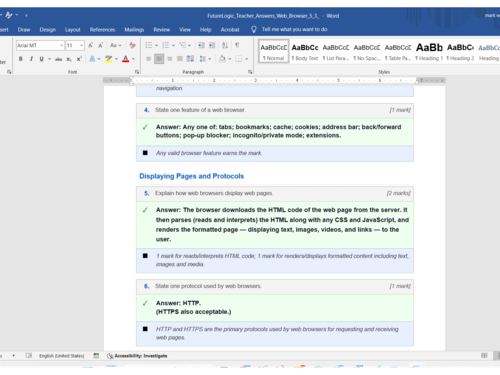This screenshot has height=375, width=500.
Task: Apply the List Paragraph style
Action: pos(336,52)
